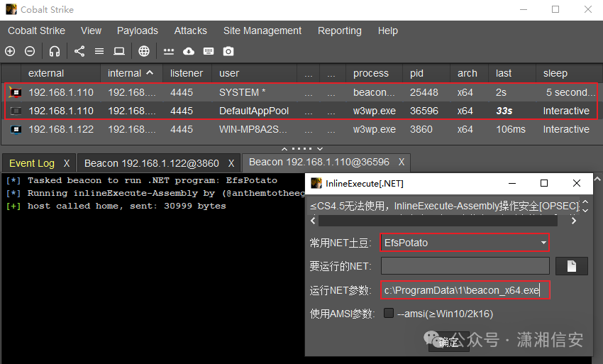Close the Event Log tab

coord(67,163)
